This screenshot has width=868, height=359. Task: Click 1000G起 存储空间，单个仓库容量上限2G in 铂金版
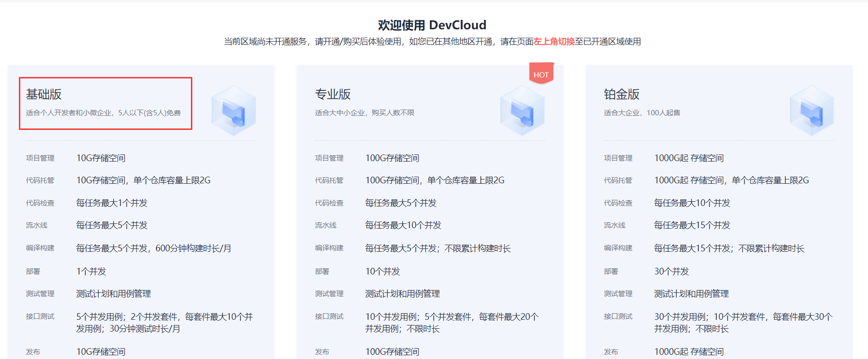point(732,180)
